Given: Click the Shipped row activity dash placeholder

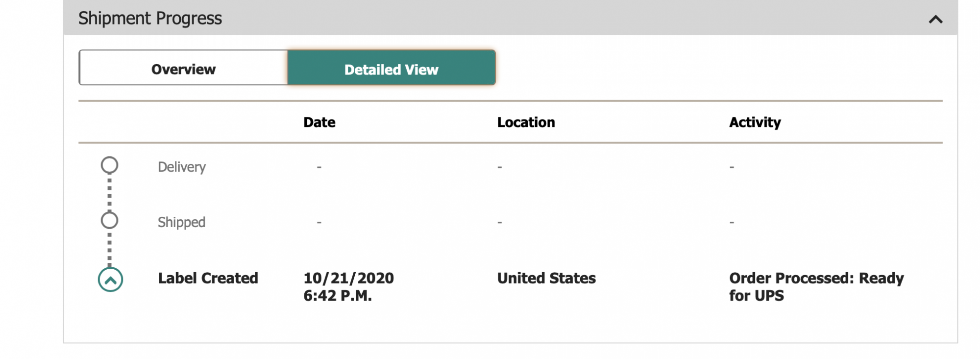Looking at the screenshot, I should 732,223.
